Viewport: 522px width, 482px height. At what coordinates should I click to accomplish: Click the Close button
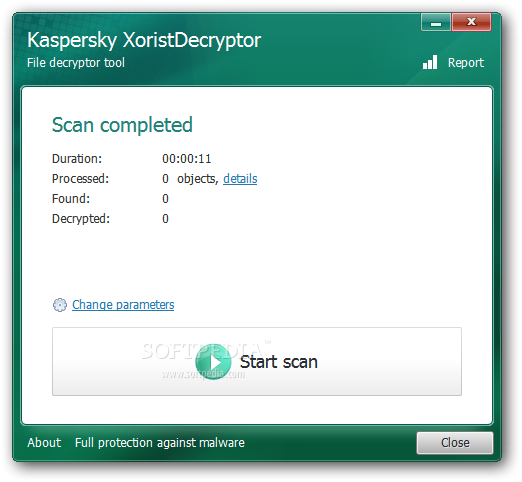(455, 443)
